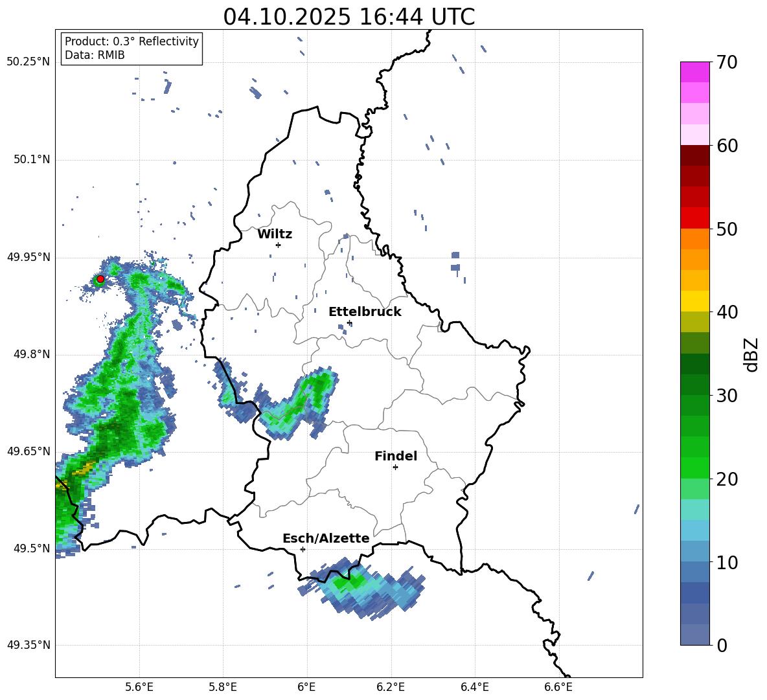This screenshot has height=700, width=767.
Task: Click the 6.4°E longitude label
Action: [474, 687]
